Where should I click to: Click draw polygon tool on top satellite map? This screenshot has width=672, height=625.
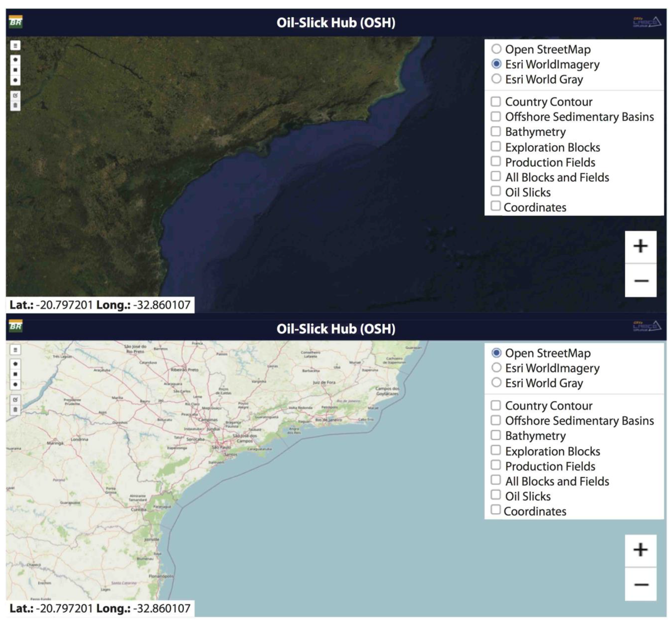click(15, 60)
